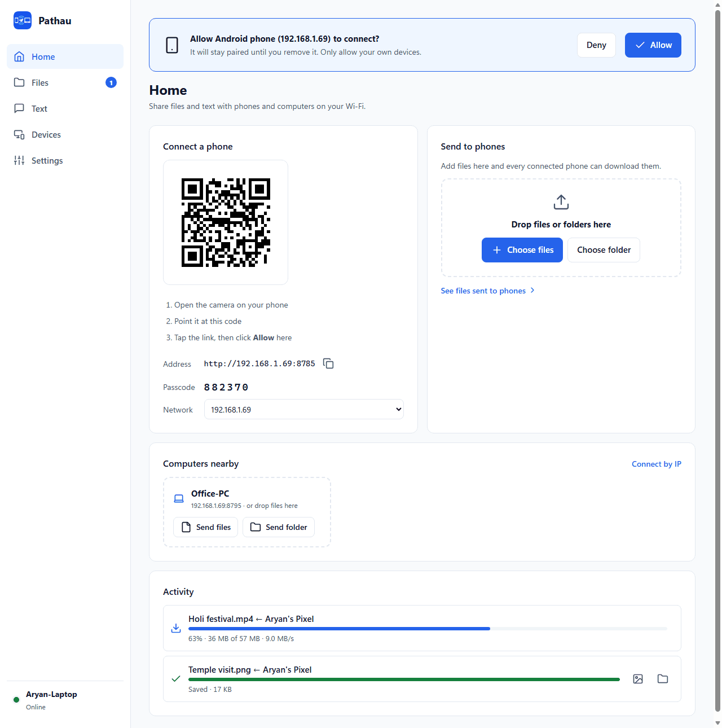The image size is (722, 728).
Task: Allow the Android phone to connect
Action: pos(653,45)
